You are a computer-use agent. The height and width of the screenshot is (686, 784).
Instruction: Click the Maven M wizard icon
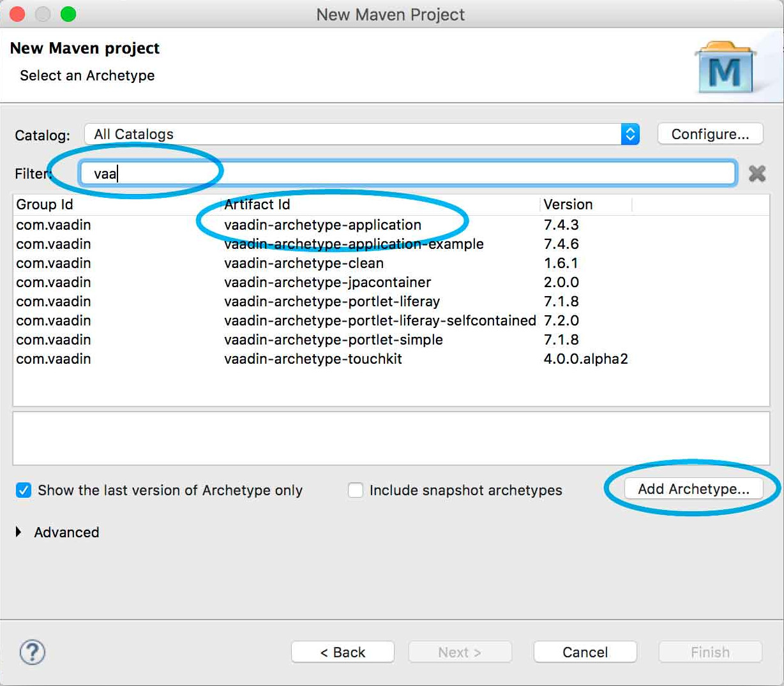[725, 68]
